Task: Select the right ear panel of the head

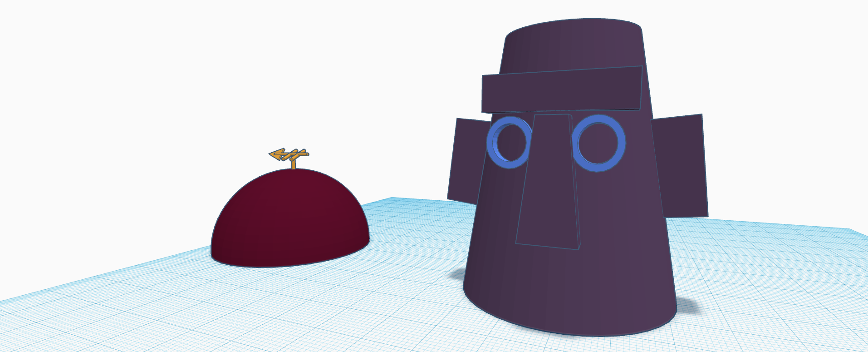Action: [x=681, y=166]
